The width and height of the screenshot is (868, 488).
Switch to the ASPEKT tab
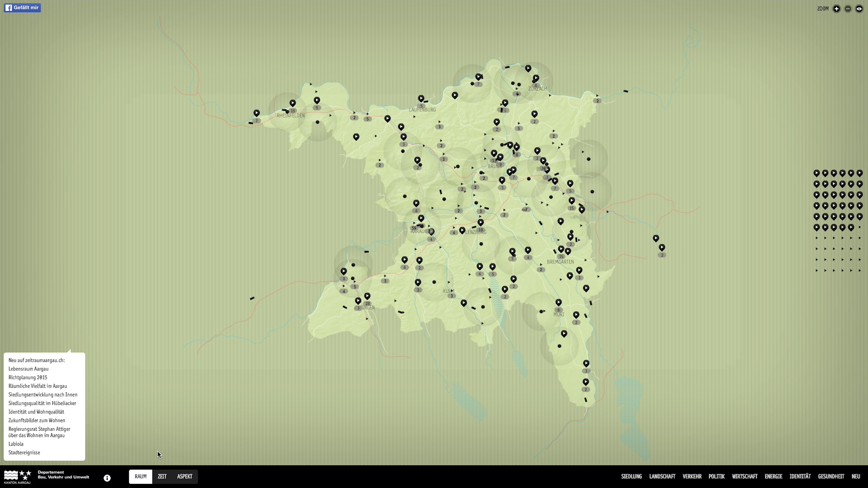click(x=184, y=476)
